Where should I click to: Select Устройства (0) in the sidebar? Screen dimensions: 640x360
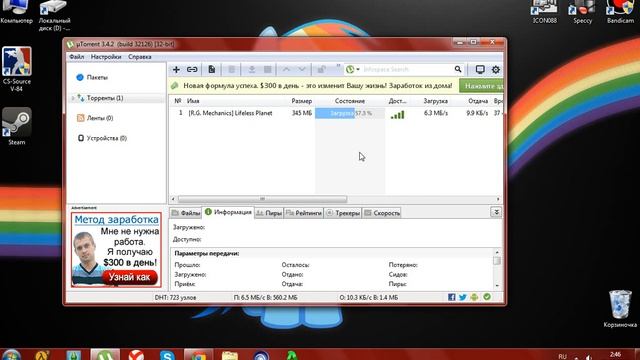(x=107, y=138)
